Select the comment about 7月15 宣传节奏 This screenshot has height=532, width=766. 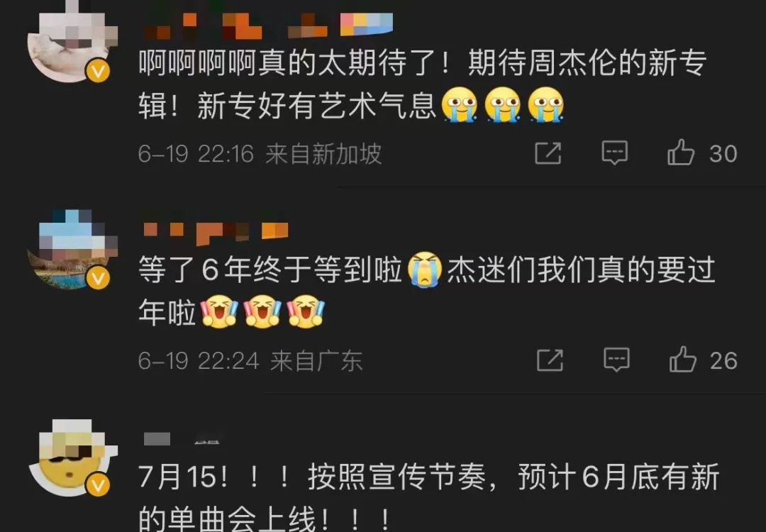(429, 497)
